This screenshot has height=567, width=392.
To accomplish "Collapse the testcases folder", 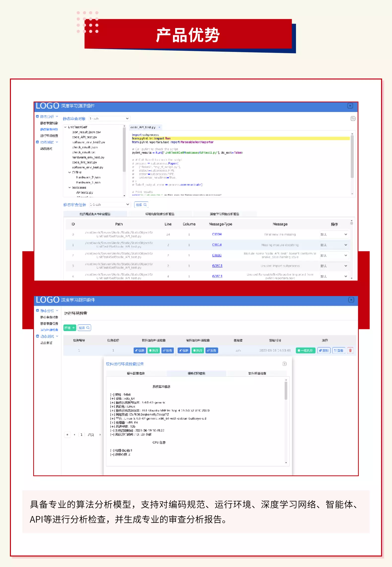I will (69, 188).
